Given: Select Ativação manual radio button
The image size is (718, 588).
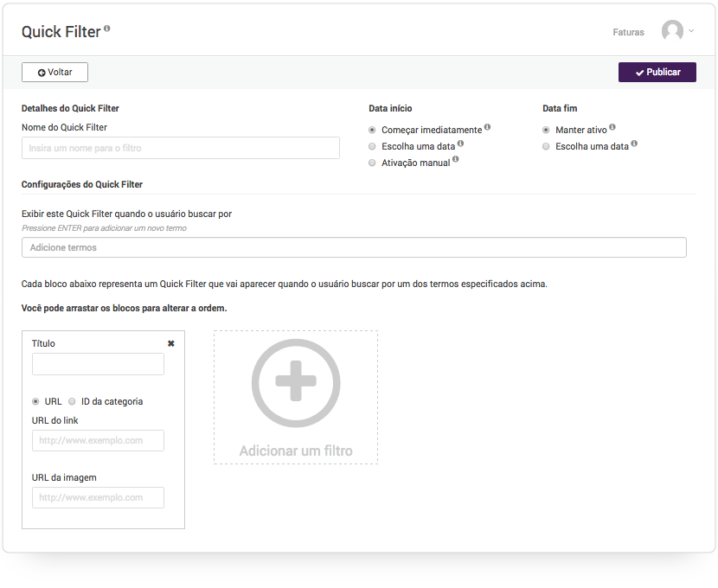Looking at the screenshot, I should click(372, 163).
